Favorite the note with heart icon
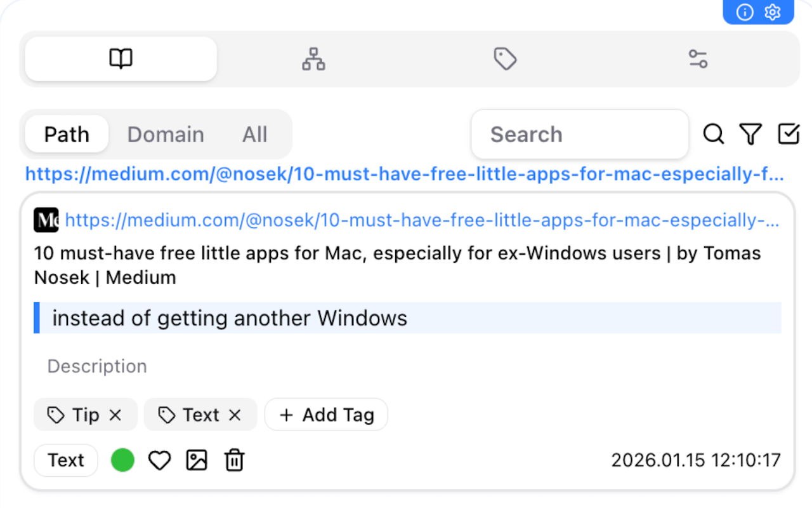This screenshot has width=812, height=508. click(159, 460)
